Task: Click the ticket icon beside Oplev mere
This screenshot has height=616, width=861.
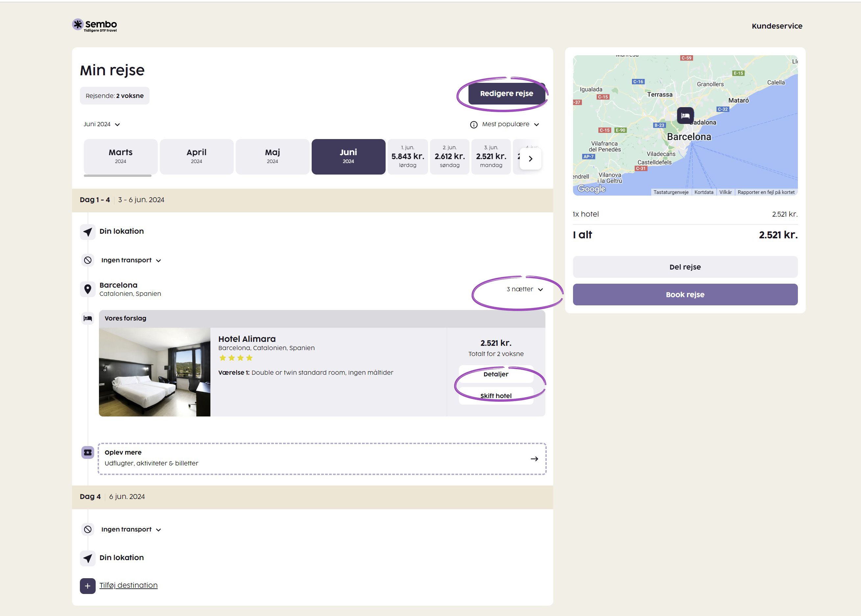Action: (88, 452)
